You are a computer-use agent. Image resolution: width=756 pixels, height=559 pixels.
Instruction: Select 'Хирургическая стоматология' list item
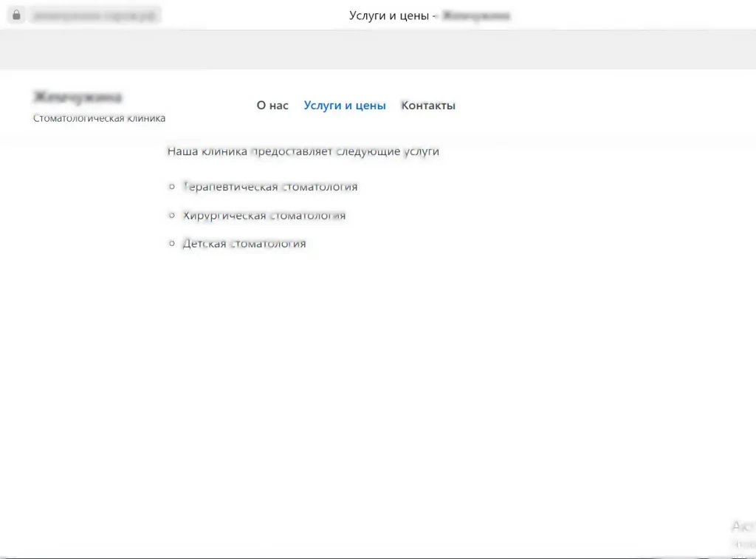264,216
